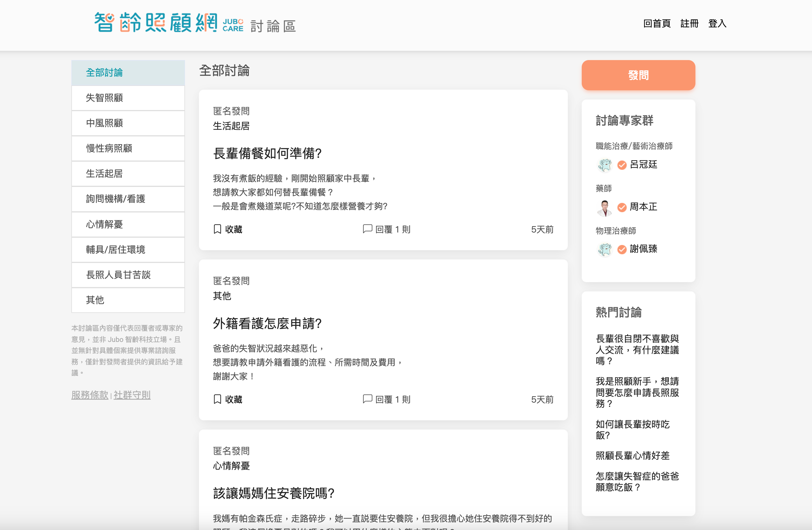The width and height of the screenshot is (812, 530).
Task: Click 其他 tag on second post
Action: coord(222,296)
